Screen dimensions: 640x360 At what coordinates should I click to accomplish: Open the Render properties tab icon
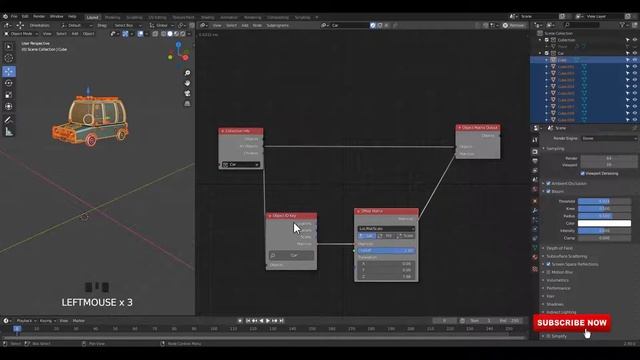tap(535, 151)
